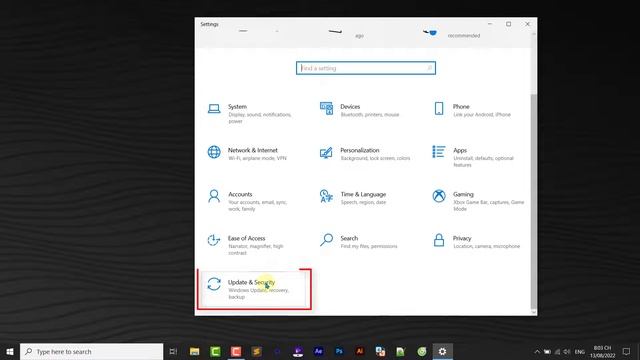Open Adobe After Effects from taskbar
The image size is (640, 360).
click(x=318, y=351)
